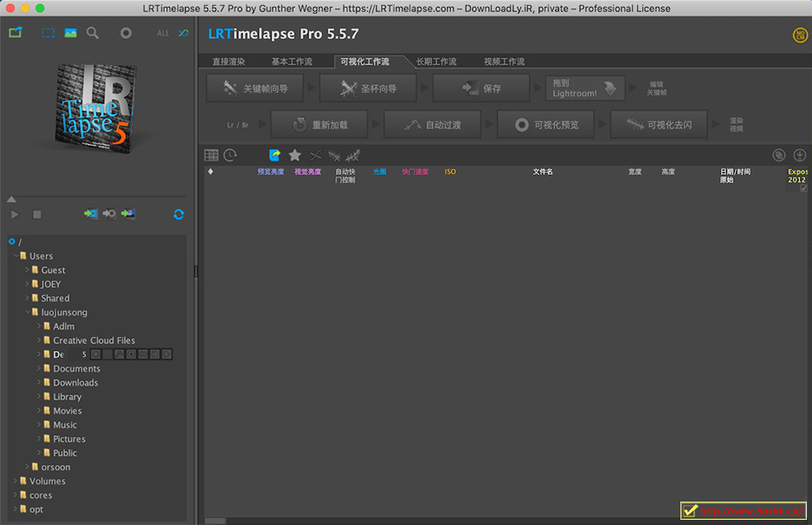Click the rising-curve icon in table toolbar
Screen dimensions: 812x525
pyautogui.click(x=353, y=155)
